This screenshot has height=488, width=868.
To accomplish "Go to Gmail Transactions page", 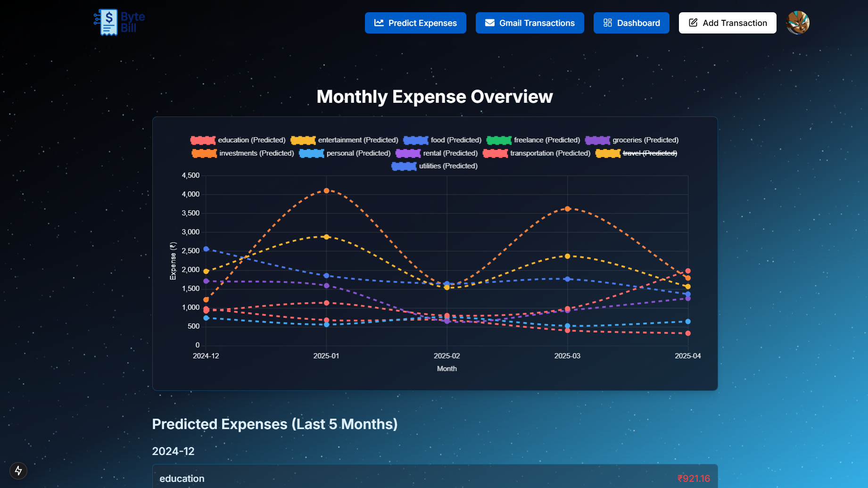I will [529, 23].
